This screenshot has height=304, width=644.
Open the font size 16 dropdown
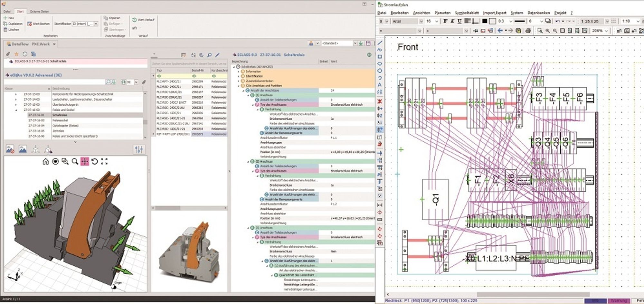[x=437, y=21]
